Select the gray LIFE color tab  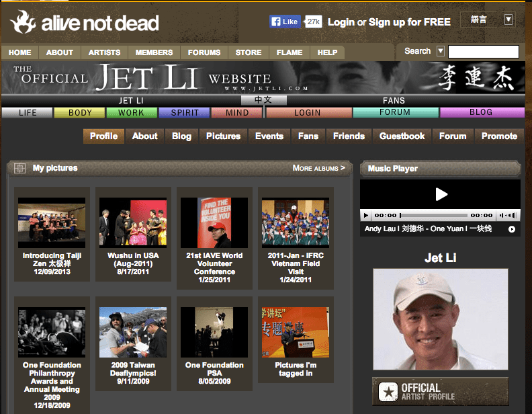tap(28, 112)
